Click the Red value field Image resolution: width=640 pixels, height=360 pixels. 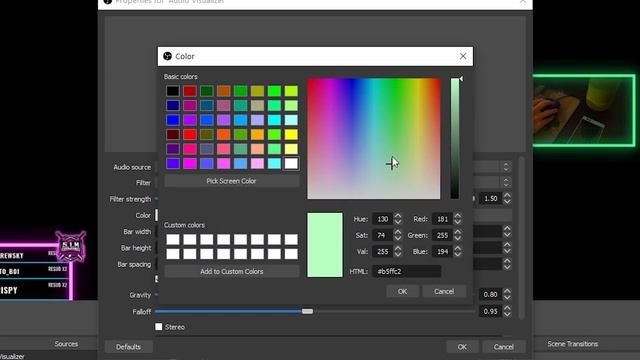pos(442,219)
